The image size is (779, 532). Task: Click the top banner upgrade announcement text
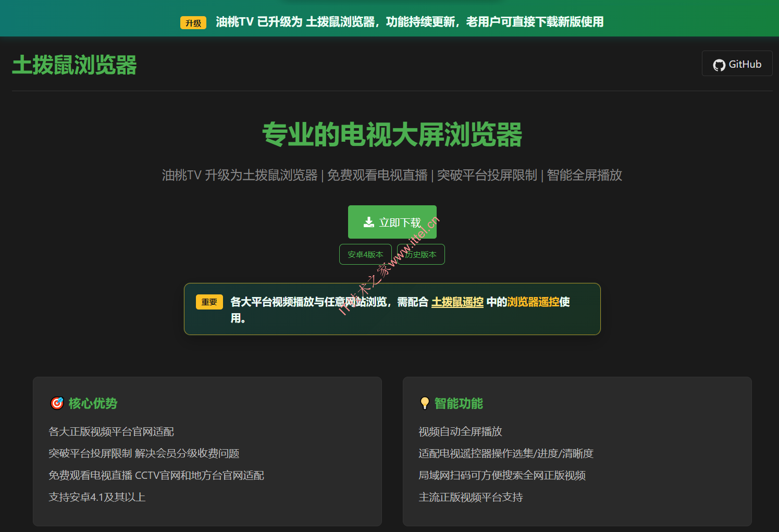(410, 22)
